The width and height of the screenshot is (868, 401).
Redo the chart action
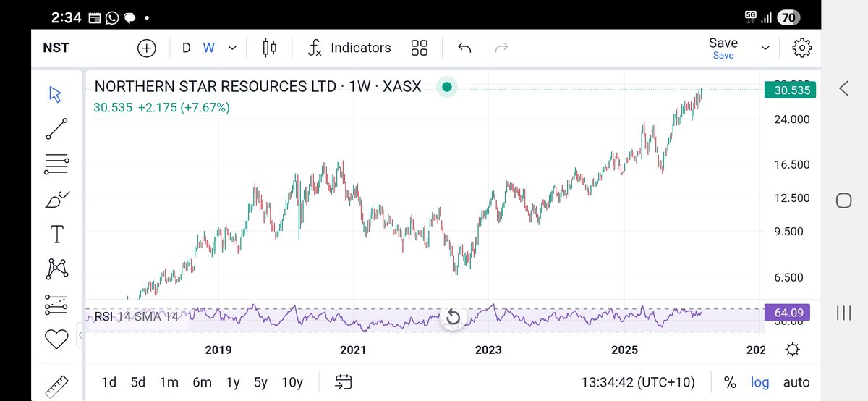click(501, 48)
